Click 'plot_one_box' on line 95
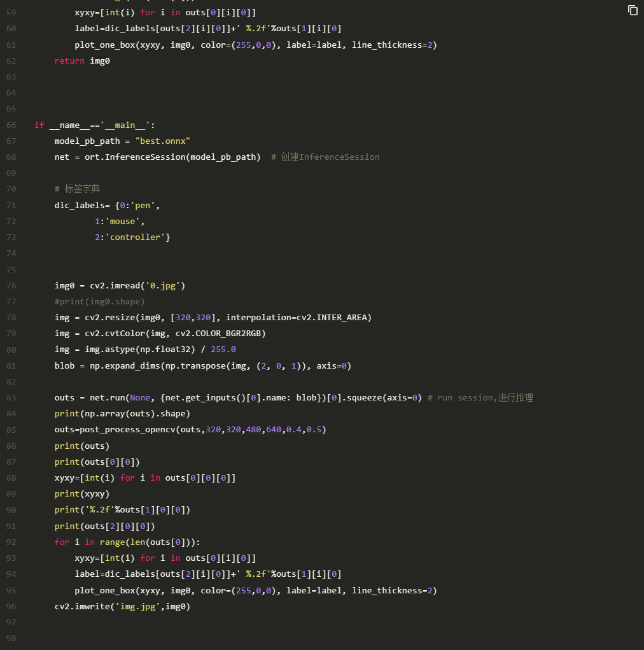 tap(105, 591)
